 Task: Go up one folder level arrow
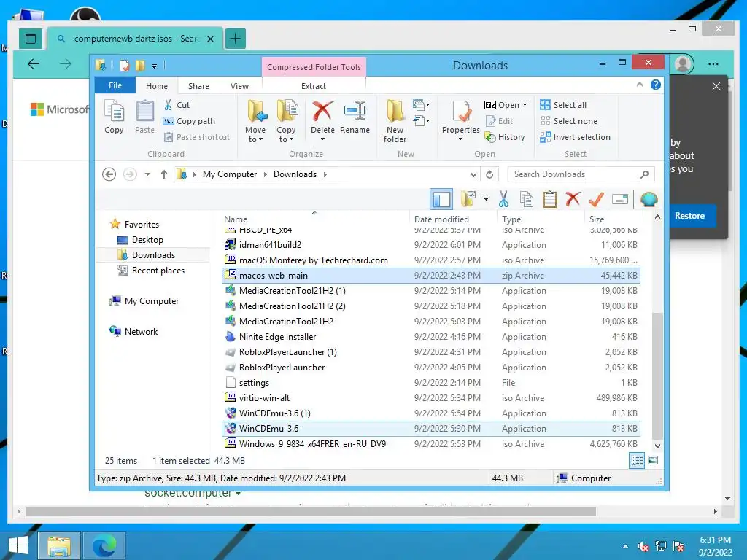[x=164, y=174]
